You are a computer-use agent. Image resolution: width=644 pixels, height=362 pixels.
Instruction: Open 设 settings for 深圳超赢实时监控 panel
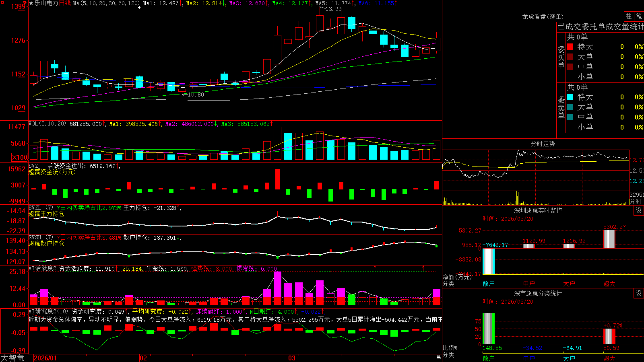[x=639, y=210]
